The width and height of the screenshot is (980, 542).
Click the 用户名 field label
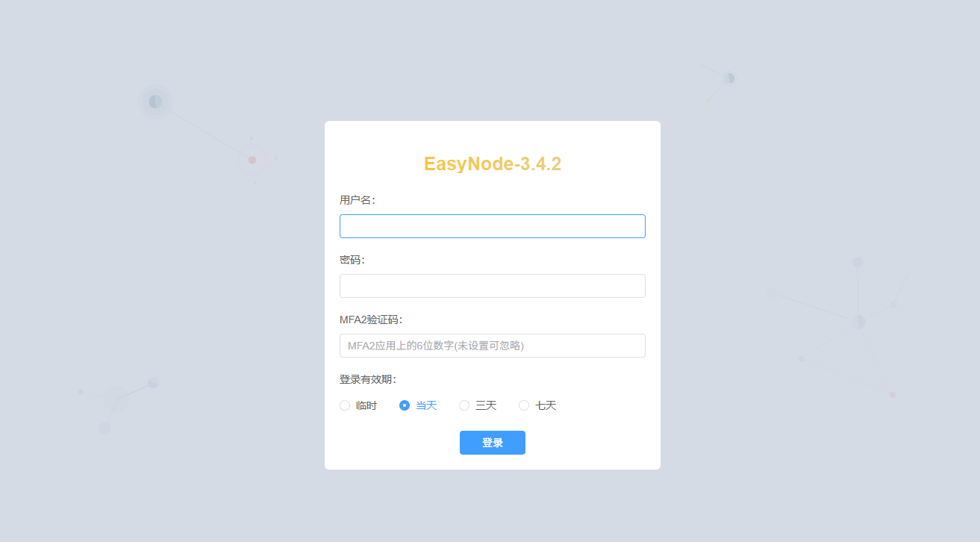pyautogui.click(x=358, y=200)
